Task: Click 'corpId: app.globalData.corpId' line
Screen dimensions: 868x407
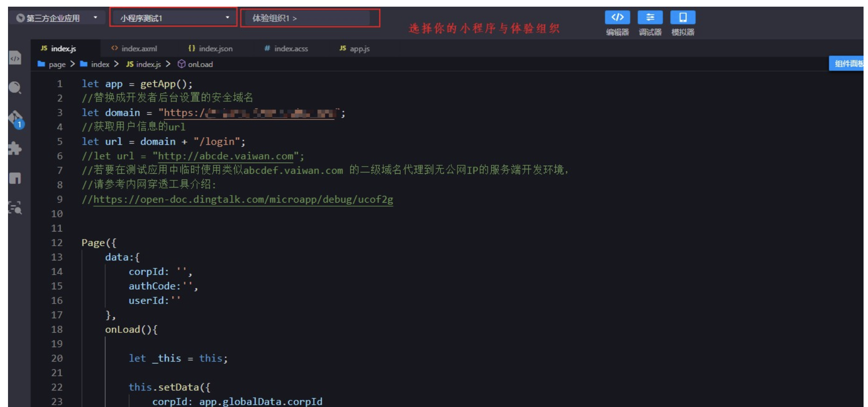Action: pyautogui.click(x=237, y=402)
